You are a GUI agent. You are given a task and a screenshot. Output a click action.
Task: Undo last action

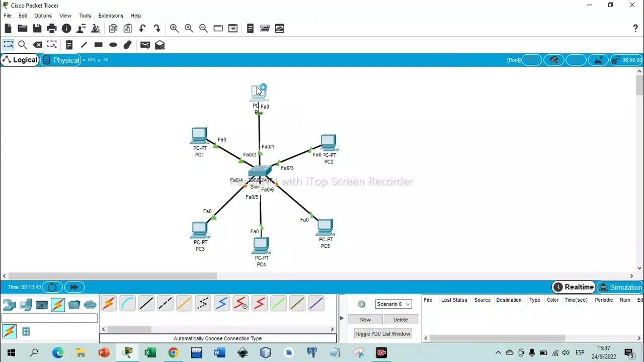pos(142,29)
